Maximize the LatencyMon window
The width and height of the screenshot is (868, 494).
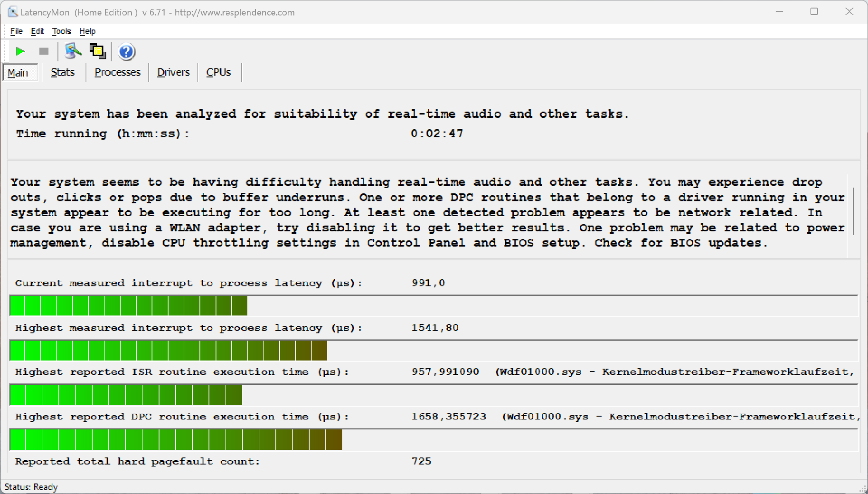(x=814, y=12)
